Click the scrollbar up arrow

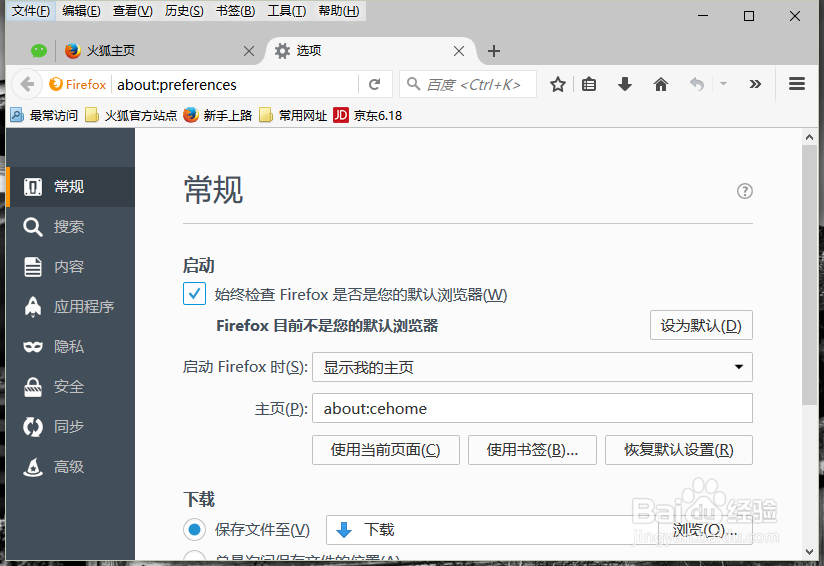pos(809,137)
